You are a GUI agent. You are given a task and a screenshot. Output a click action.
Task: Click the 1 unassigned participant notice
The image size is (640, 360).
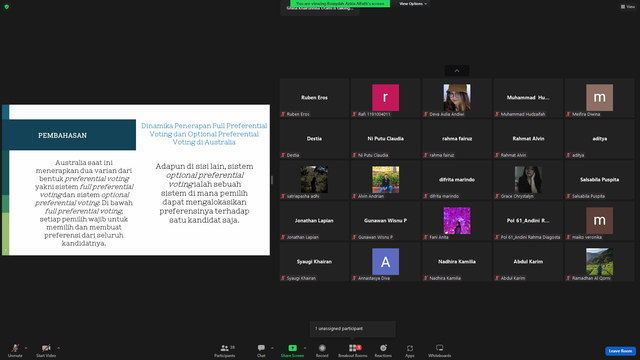[x=353, y=329]
